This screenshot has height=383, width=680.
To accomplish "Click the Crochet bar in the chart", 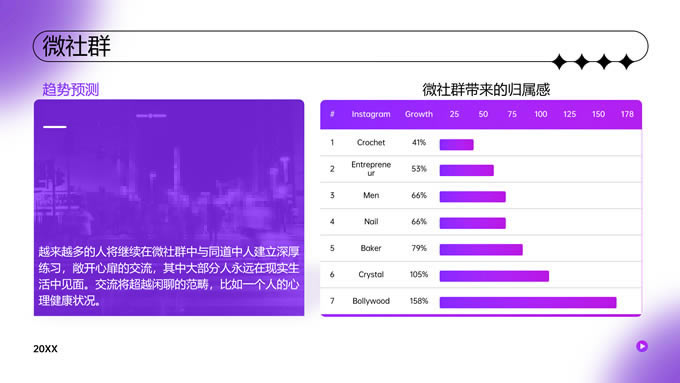I will tap(457, 144).
